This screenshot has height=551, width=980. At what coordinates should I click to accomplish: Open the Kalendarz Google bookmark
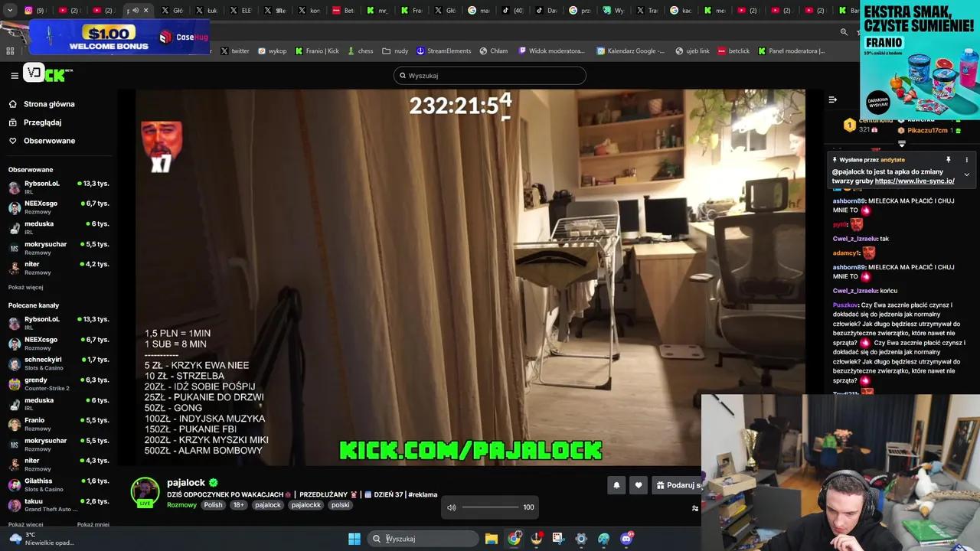click(631, 51)
